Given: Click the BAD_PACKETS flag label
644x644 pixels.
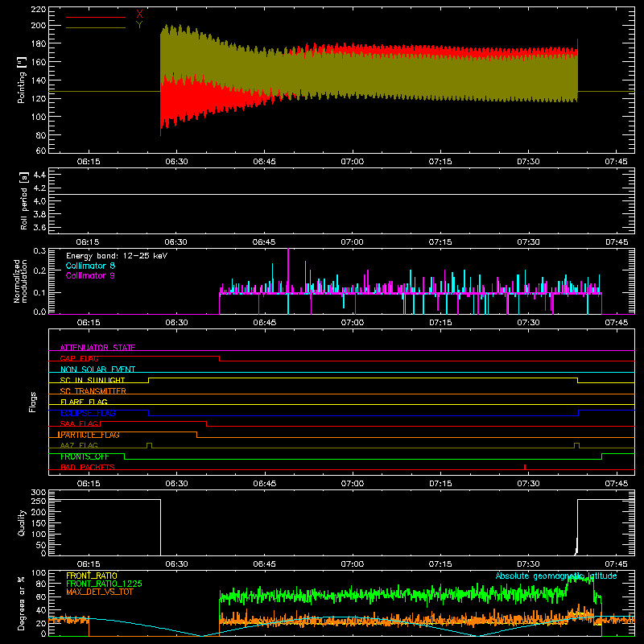Looking at the screenshot, I should coord(88,467).
